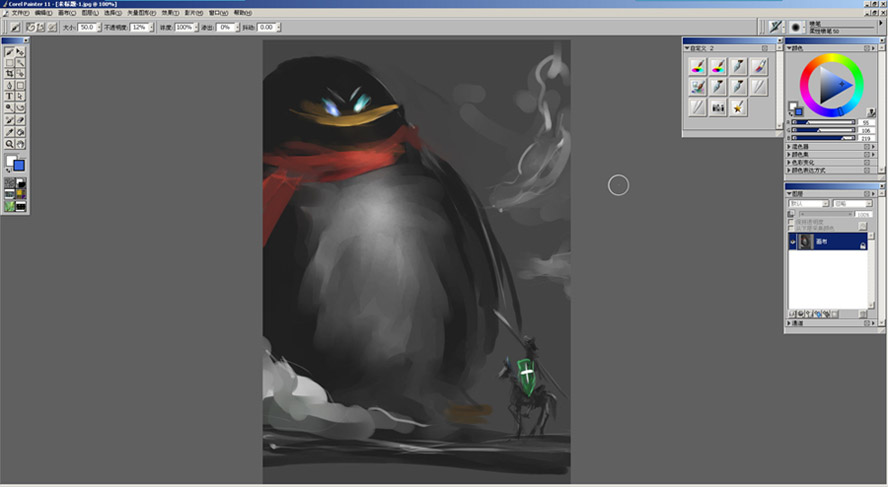Select the Text tool
Image resolution: width=888 pixels, height=487 pixels.
coord(10,96)
